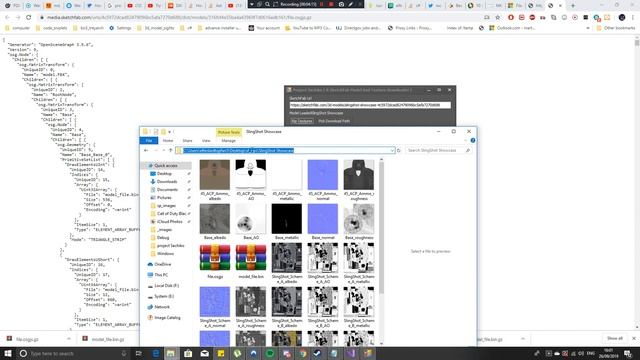Click the Pick Download Path button
Screen dimensions: 640x360
point(334,121)
